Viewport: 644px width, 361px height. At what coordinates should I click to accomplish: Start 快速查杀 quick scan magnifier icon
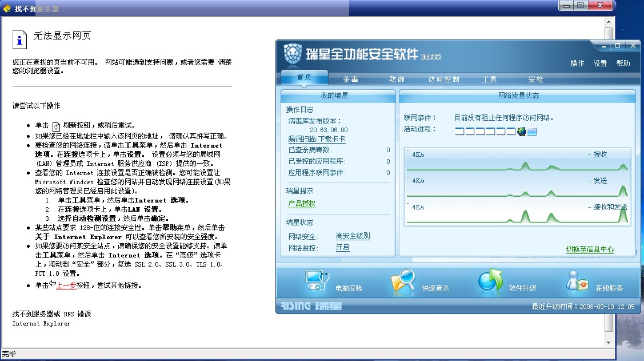coord(403,281)
